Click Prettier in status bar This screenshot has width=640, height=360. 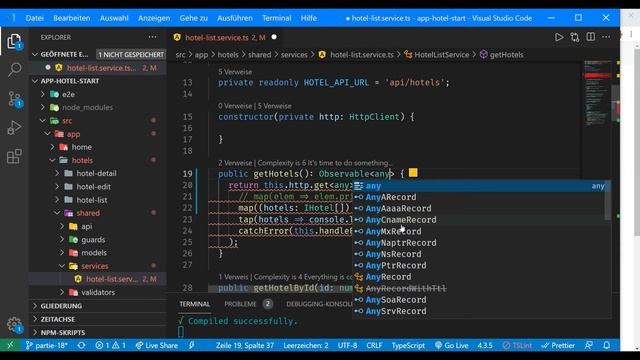pos(558,345)
